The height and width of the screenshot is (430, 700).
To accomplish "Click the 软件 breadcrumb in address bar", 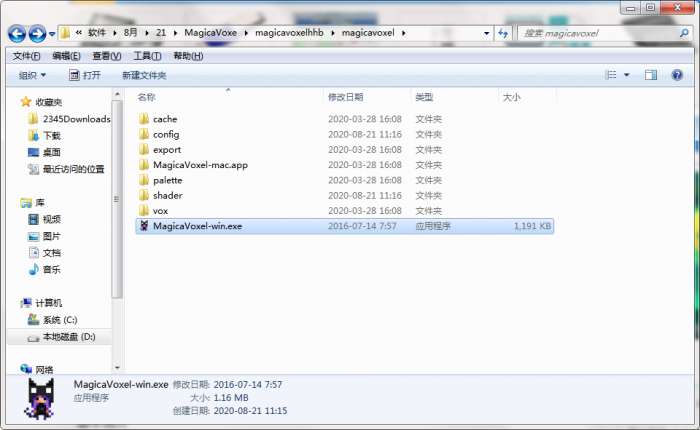I will 97,33.
